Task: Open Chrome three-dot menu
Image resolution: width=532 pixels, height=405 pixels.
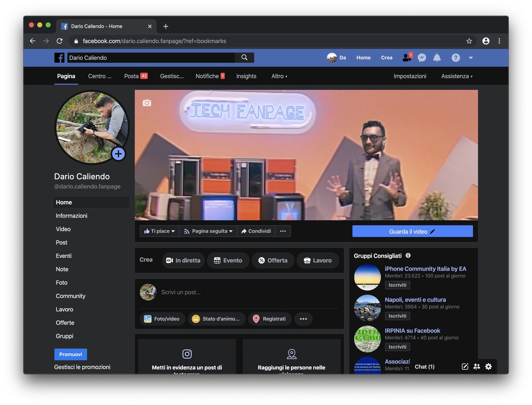Action: 499,41
